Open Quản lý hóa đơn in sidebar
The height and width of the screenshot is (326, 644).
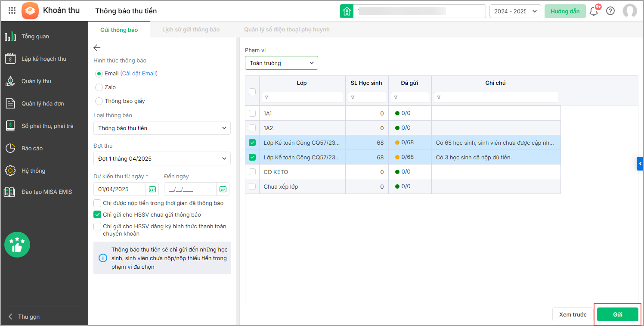(43, 103)
